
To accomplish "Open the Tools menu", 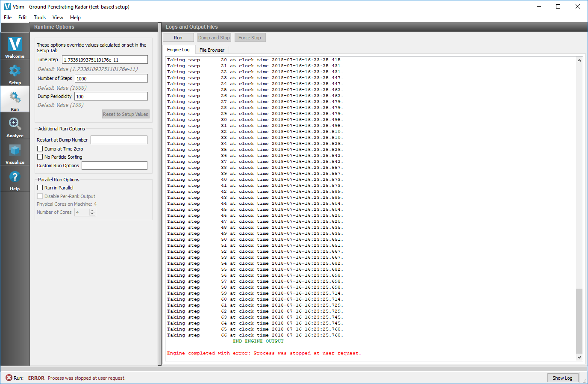I will 40,18.
